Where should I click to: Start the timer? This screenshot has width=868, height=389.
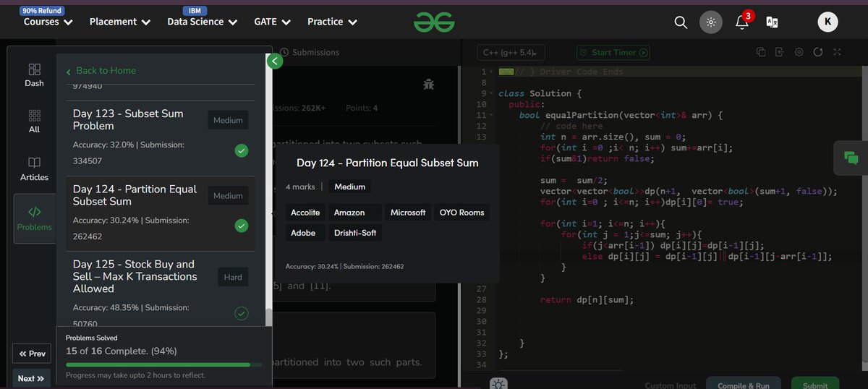pos(613,52)
